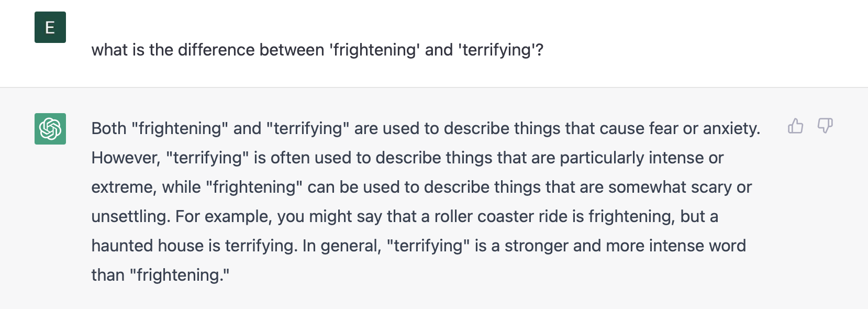Click the word 'than' on the last line
The width and height of the screenshot is (868, 309).
click(108, 275)
